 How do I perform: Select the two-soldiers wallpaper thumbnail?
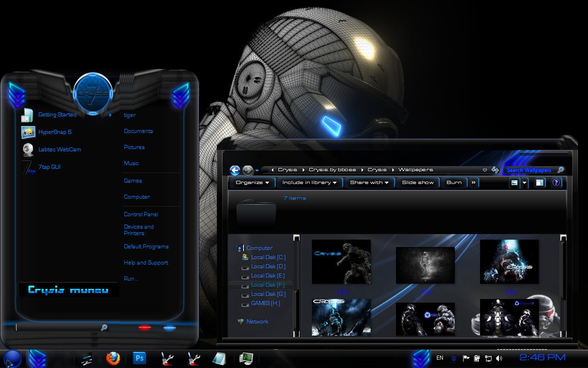pos(425,319)
